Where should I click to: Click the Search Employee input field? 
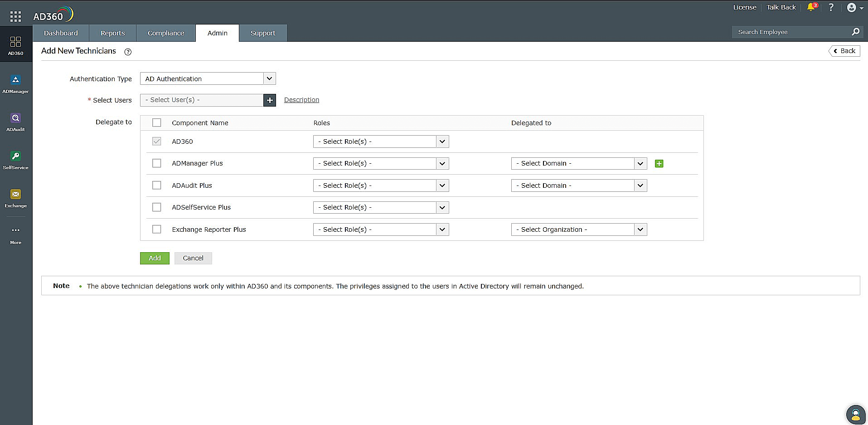click(790, 32)
